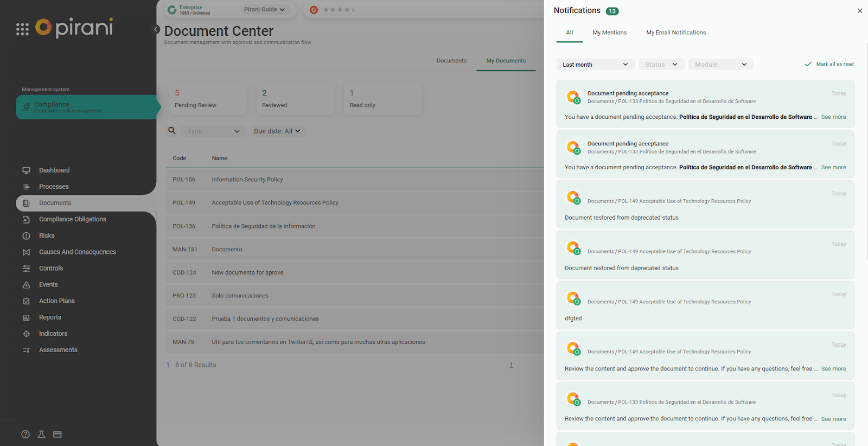Click the billing card icon in sidebar footer

coord(58,434)
